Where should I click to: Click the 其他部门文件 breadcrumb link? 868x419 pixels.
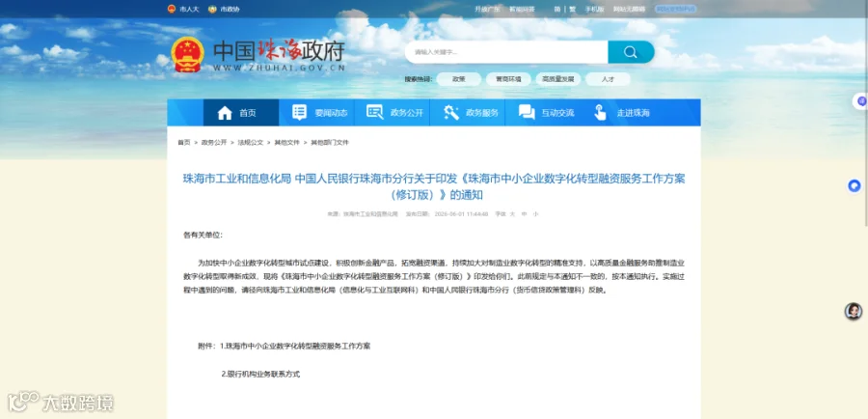[330, 143]
